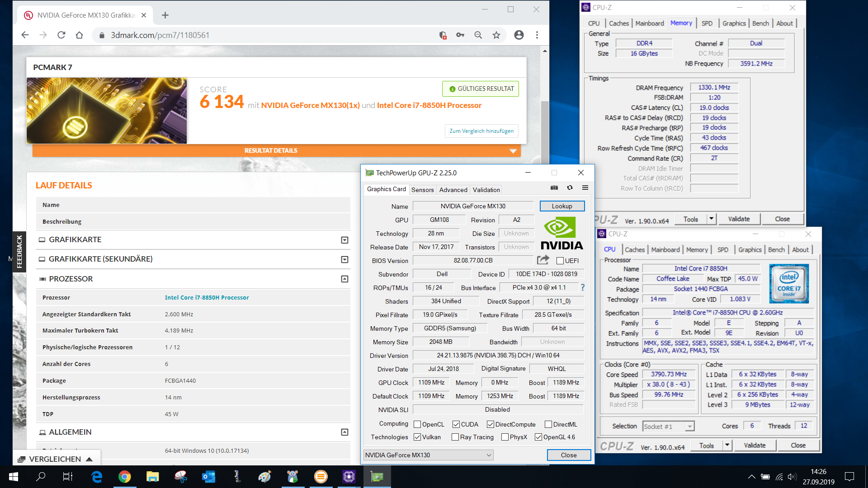
Task: Click browser address bar URL
Action: tap(160, 35)
